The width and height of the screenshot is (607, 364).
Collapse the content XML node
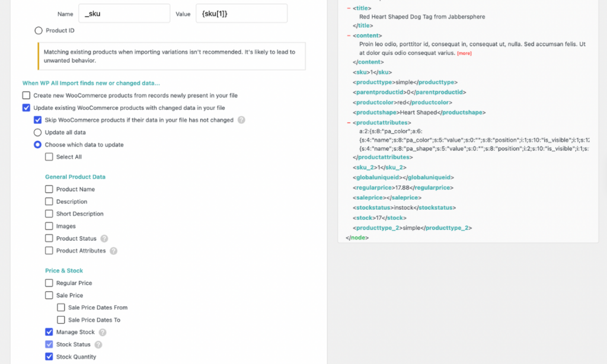click(349, 36)
